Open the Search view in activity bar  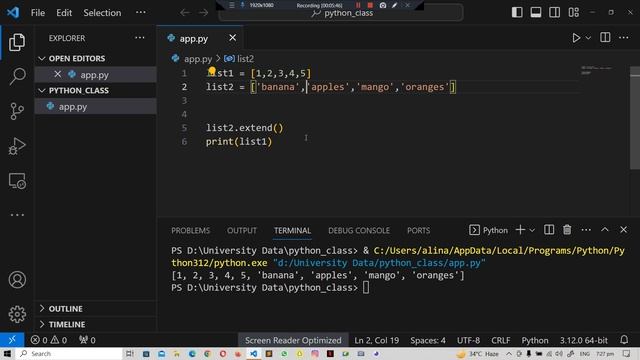[17, 76]
